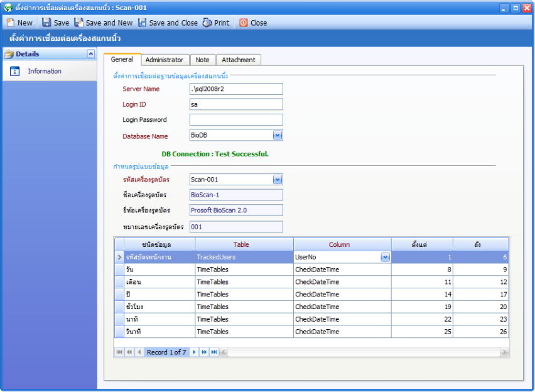Go to next record in navigator

194,352
